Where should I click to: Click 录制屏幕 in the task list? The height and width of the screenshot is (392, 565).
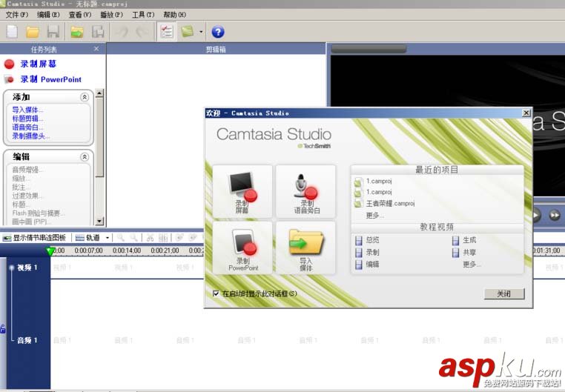coord(39,64)
